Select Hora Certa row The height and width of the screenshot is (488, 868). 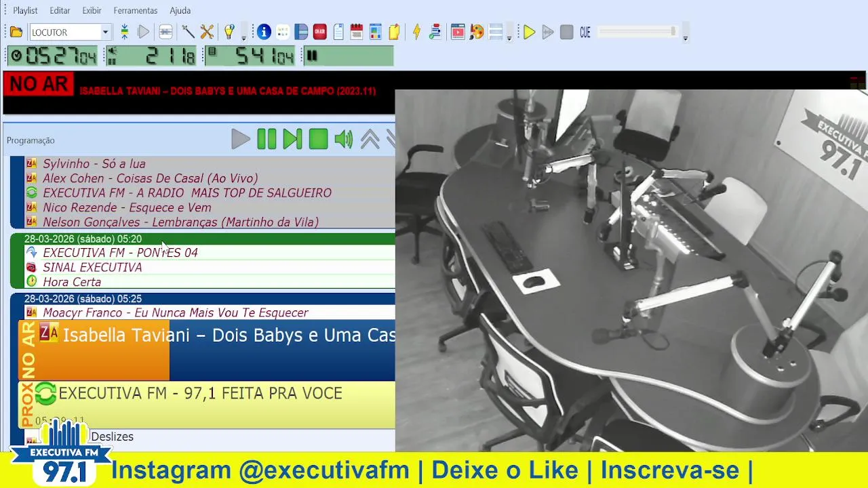tap(210, 281)
